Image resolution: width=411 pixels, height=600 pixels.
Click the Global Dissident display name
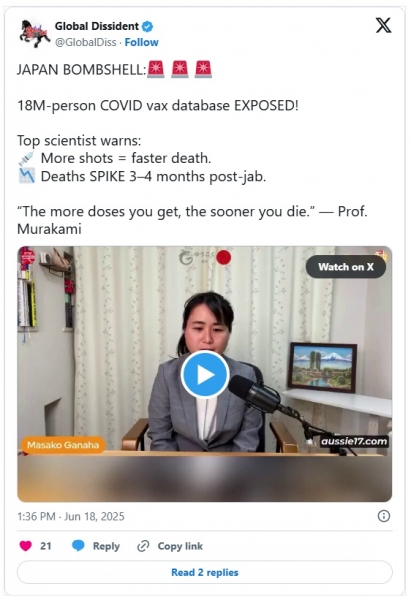coord(96,26)
